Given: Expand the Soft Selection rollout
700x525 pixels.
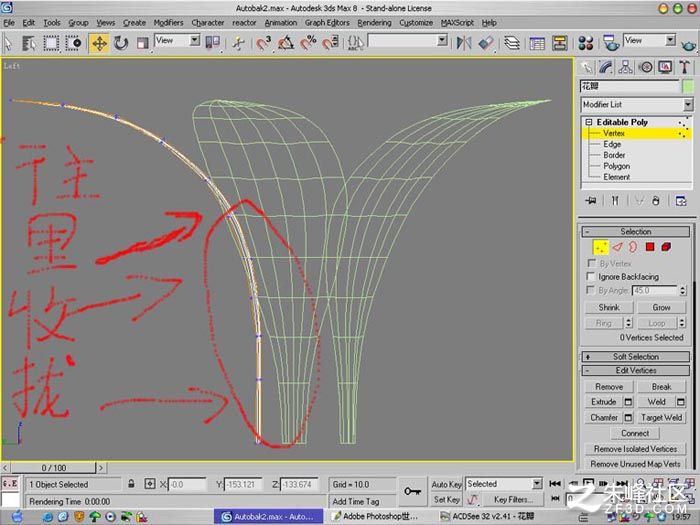Looking at the screenshot, I should (636, 357).
